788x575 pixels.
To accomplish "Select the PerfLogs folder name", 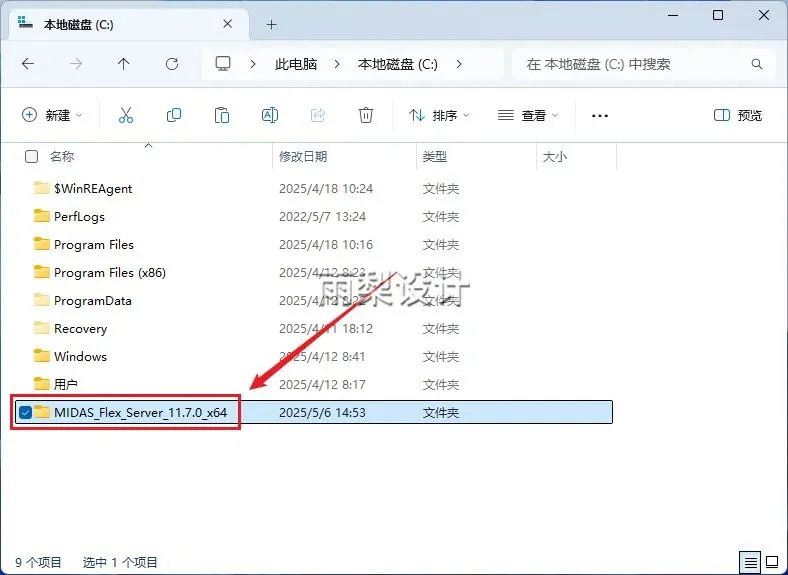I will click(x=79, y=217).
